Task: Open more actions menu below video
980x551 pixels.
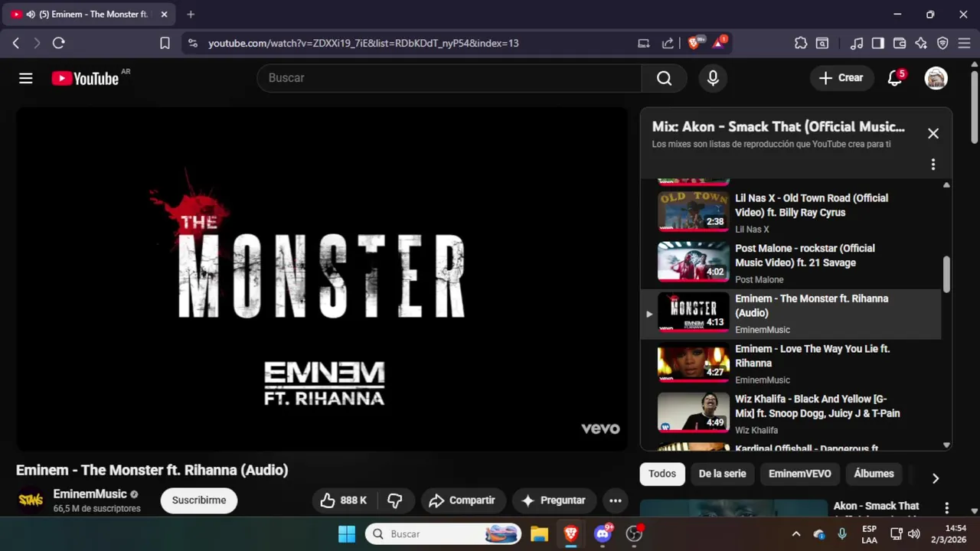Action: pos(615,500)
